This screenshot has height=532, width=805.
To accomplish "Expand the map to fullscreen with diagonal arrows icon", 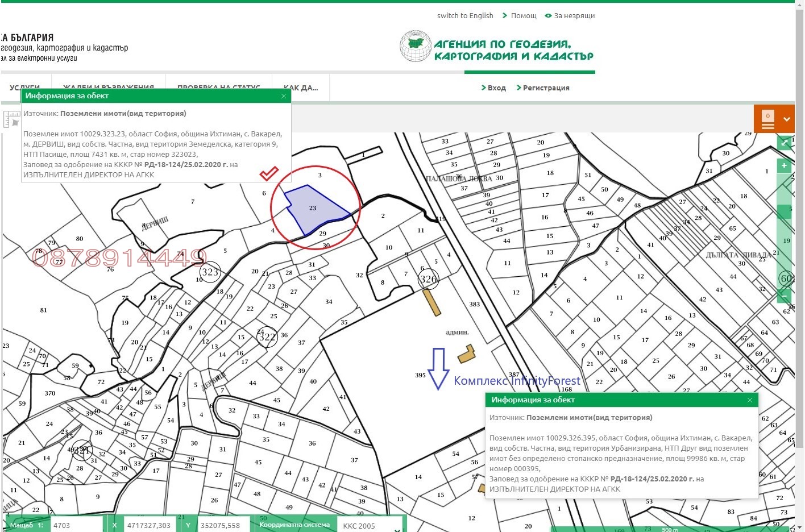I will (785, 143).
